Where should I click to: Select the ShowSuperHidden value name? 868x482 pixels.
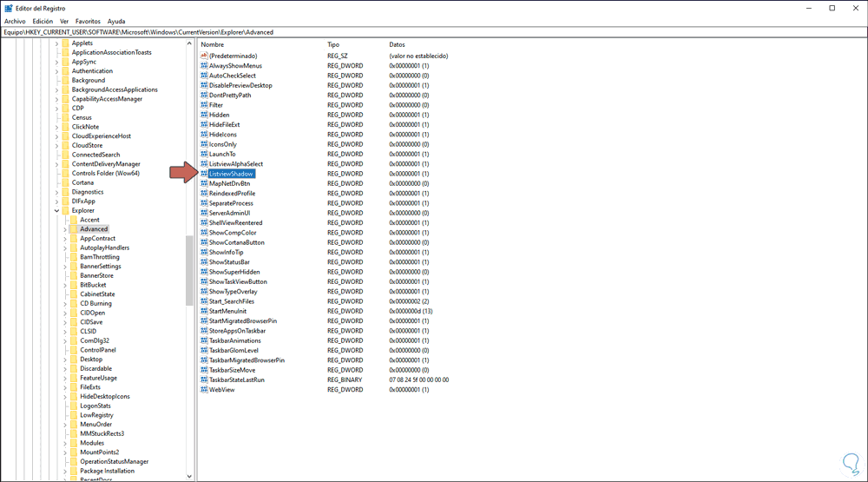[234, 272]
